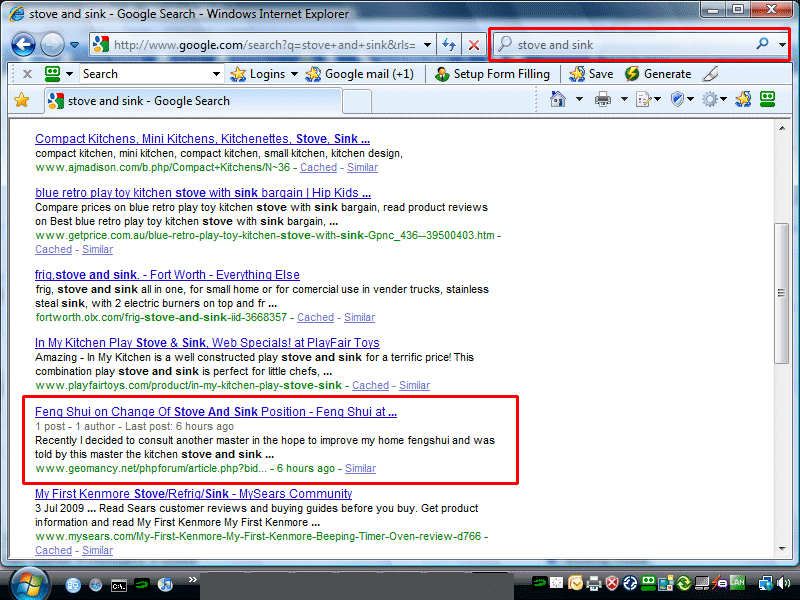This screenshot has width=800, height=600.
Task: Open Favorites with the star icon
Action: coord(21,100)
